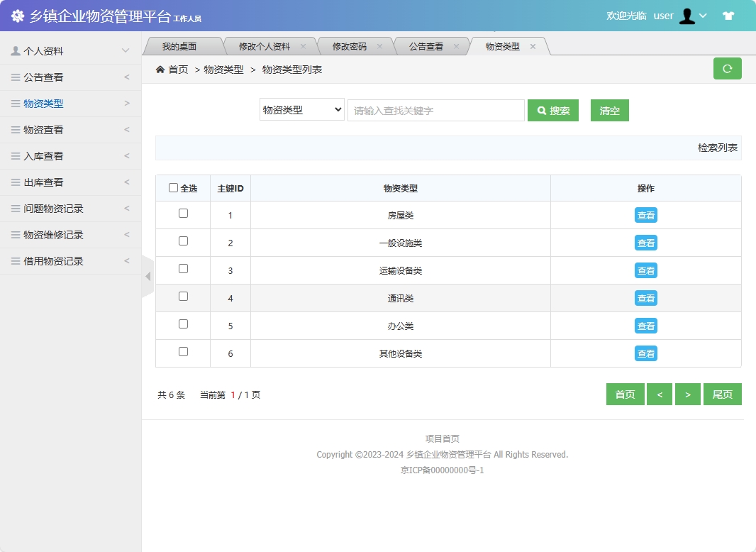Click the shopping bag icon top right
The height and width of the screenshot is (552, 756).
point(728,15)
